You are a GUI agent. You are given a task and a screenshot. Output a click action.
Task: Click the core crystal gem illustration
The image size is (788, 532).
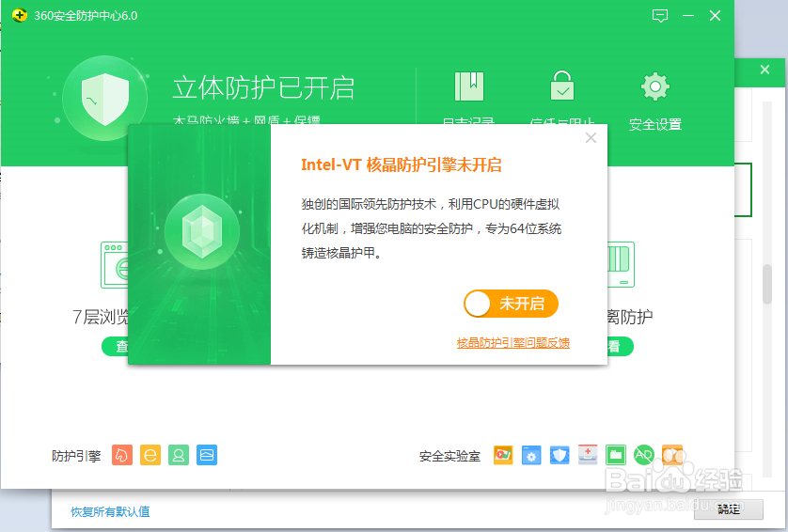point(202,231)
